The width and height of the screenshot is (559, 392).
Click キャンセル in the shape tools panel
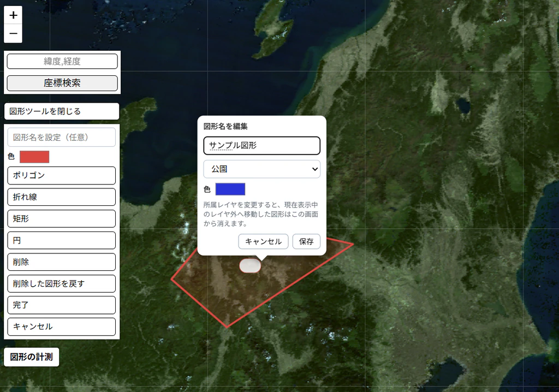click(61, 326)
